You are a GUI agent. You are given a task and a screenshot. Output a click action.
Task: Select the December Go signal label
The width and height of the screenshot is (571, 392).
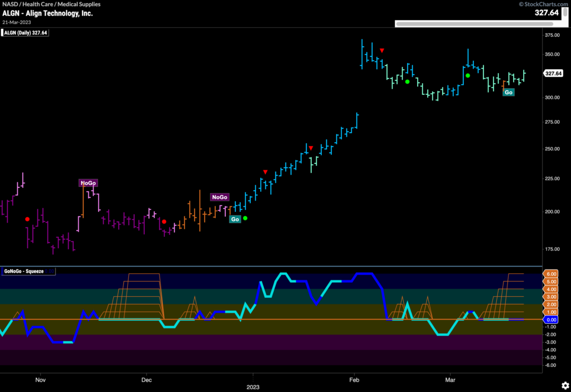235,220
